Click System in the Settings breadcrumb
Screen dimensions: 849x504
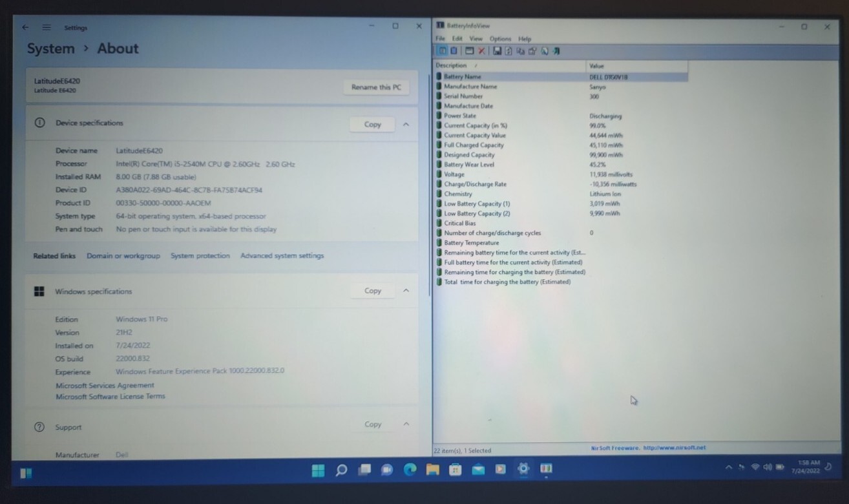pyautogui.click(x=50, y=48)
